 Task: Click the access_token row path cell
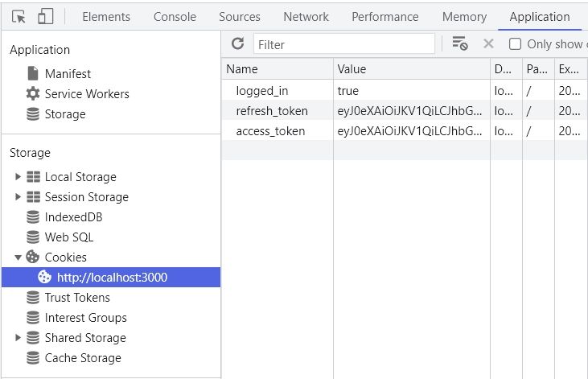point(538,131)
